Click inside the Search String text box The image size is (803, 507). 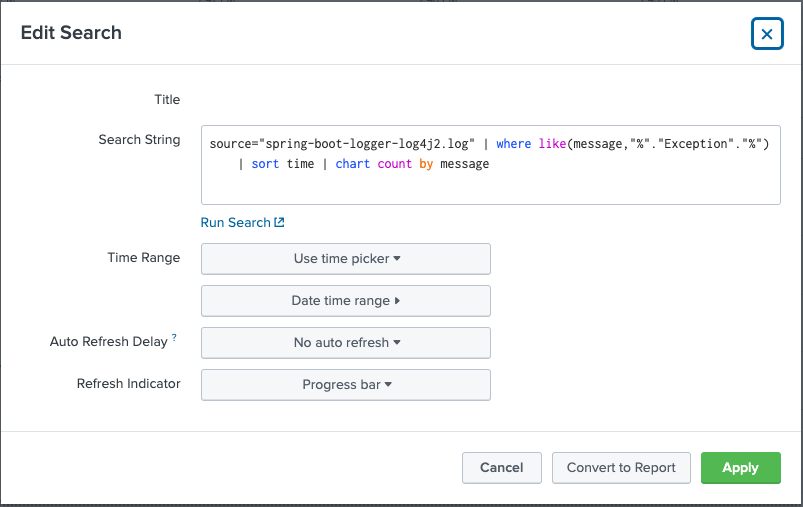point(600,185)
